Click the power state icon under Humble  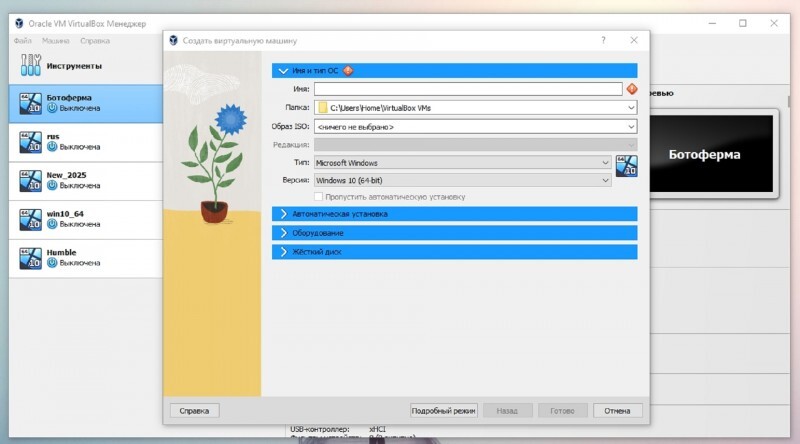click(52, 263)
